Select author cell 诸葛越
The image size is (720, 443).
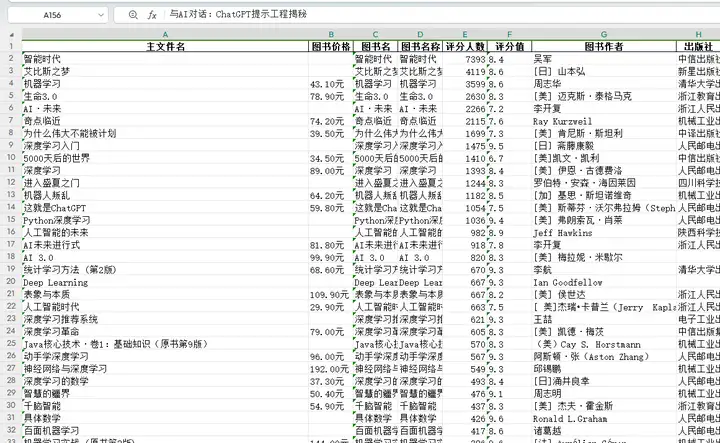(x=604, y=431)
